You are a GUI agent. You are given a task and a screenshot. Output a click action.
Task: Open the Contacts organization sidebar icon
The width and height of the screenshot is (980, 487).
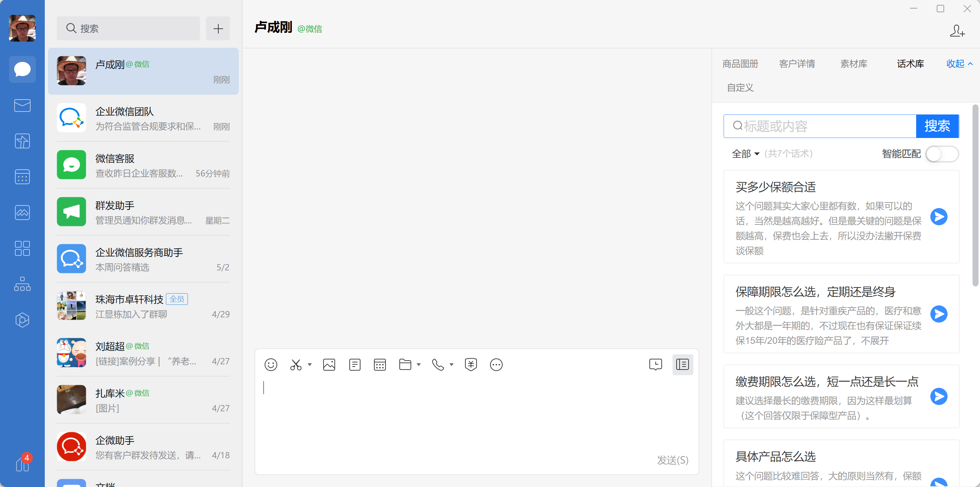[22, 284]
